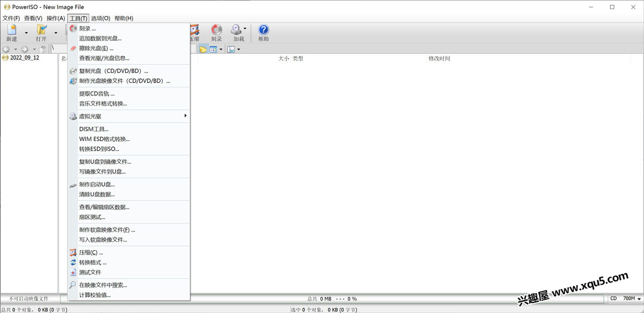This screenshot has height=313, width=644.
Task: Click the 新建 (New) toolbar icon
Action: point(12,30)
